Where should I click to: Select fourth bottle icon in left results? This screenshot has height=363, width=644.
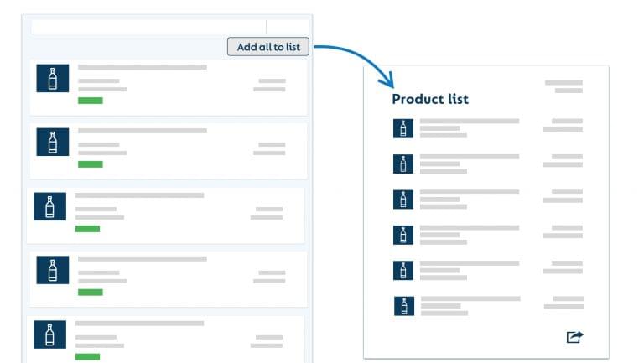(x=53, y=270)
